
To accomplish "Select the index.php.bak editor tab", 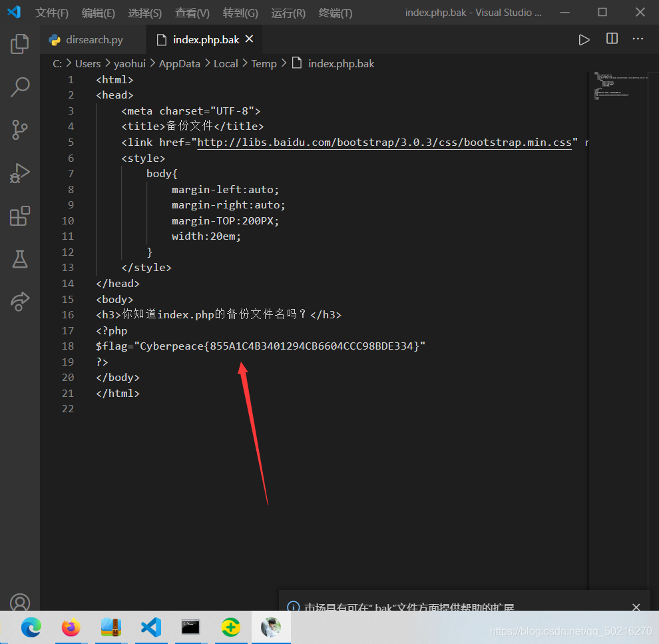I will (x=204, y=39).
